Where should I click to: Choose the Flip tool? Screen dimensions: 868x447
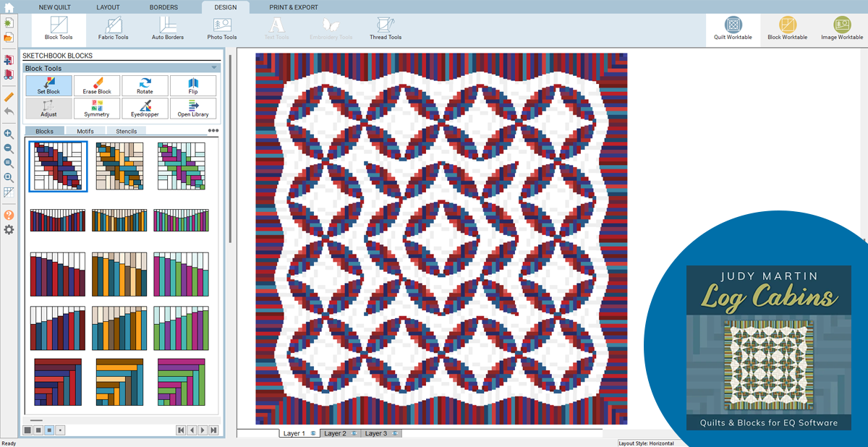193,86
